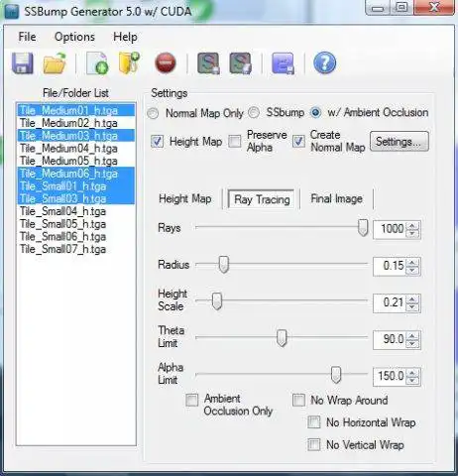This screenshot has height=476, width=458.
Task: Click the second SSBump generate all icon
Action: point(240,62)
